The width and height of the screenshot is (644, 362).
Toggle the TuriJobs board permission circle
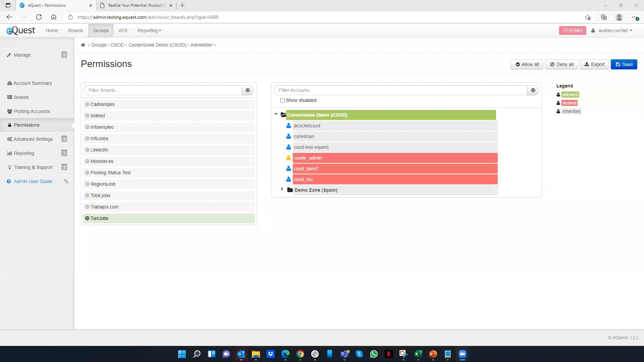(x=88, y=218)
